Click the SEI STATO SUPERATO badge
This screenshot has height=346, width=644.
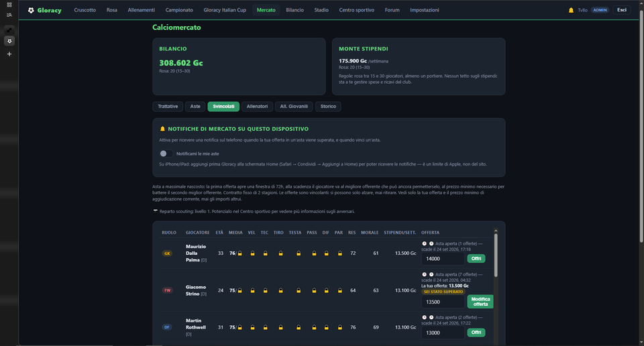click(443, 292)
